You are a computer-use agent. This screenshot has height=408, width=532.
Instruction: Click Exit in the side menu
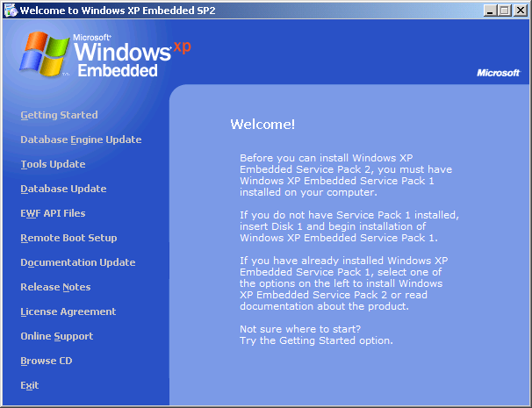30,385
